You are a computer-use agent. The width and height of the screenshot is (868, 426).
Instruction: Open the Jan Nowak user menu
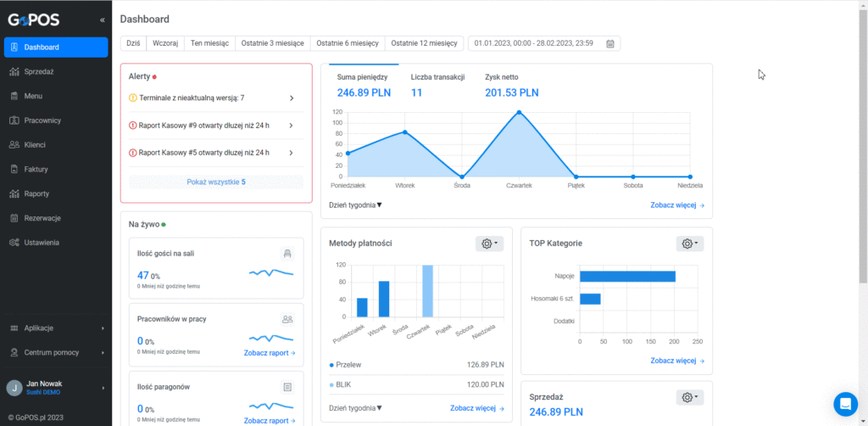[x=56, y=388]
